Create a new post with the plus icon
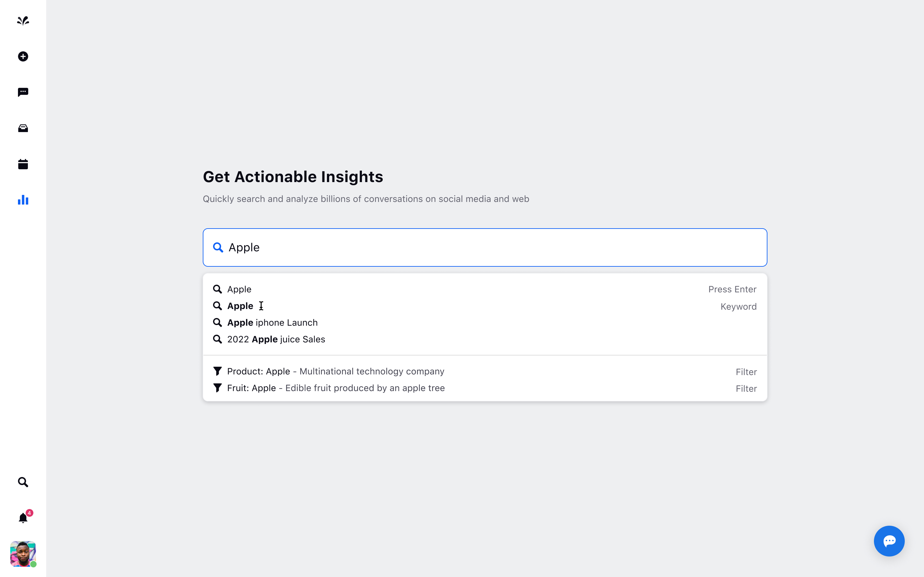 [x=23, y=56]
